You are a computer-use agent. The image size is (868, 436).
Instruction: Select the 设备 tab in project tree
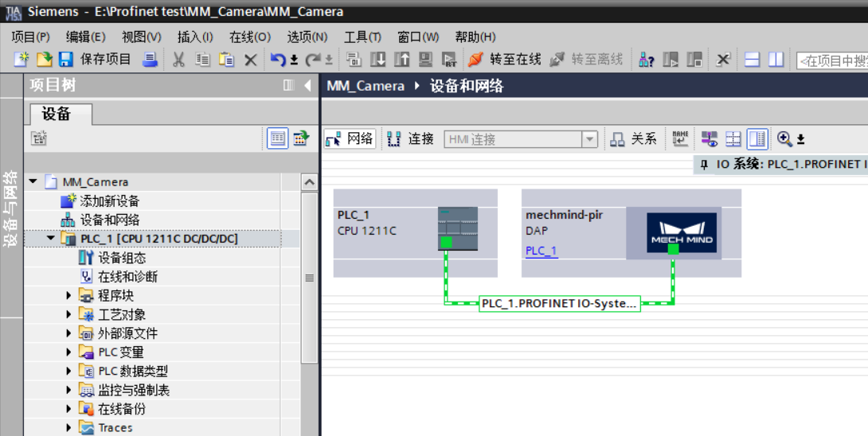pos(61,114)
